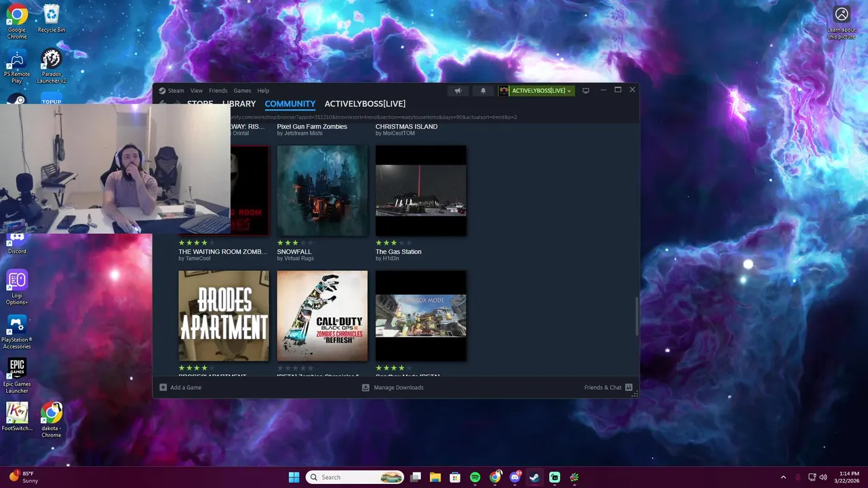Open dakota - Chrome desktop shortcut
This screenshot has width=868, height=488.
52,420
